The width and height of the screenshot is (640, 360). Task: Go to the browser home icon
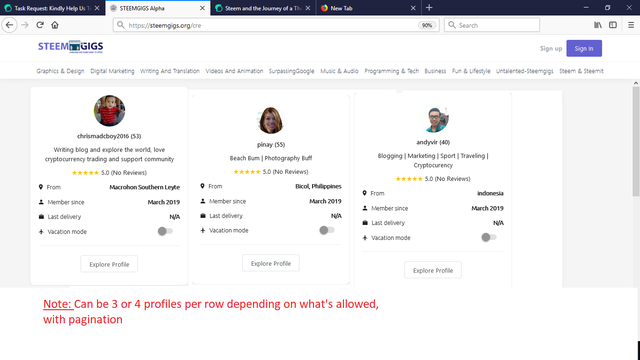click(55, 25)
